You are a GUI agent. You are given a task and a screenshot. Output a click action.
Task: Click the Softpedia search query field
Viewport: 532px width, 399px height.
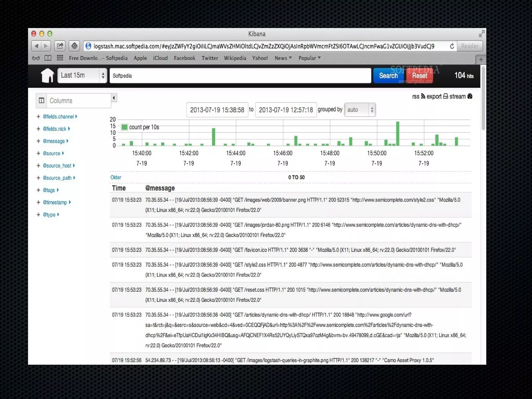tap(240, 76)
